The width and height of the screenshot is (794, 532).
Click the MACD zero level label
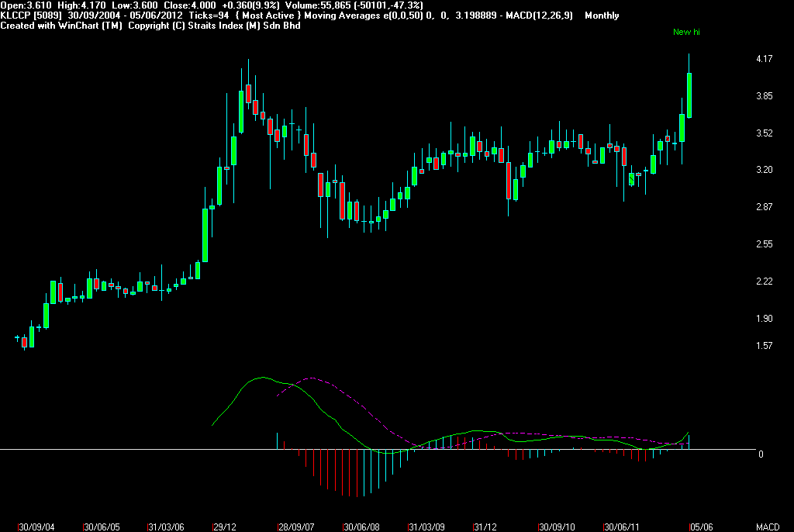pyautogui.click(x=761, y=454)
